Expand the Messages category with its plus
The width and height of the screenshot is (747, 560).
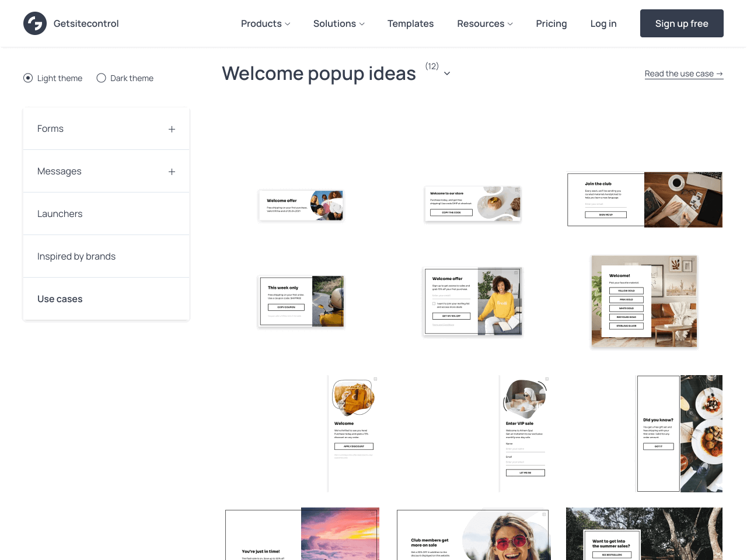(172, 171)
